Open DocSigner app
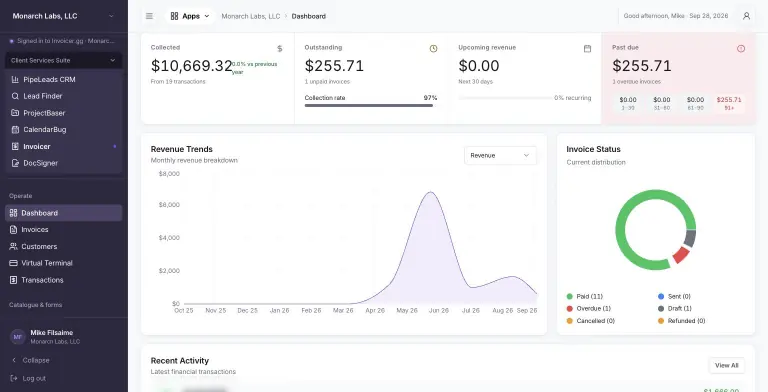 (64, 163)
